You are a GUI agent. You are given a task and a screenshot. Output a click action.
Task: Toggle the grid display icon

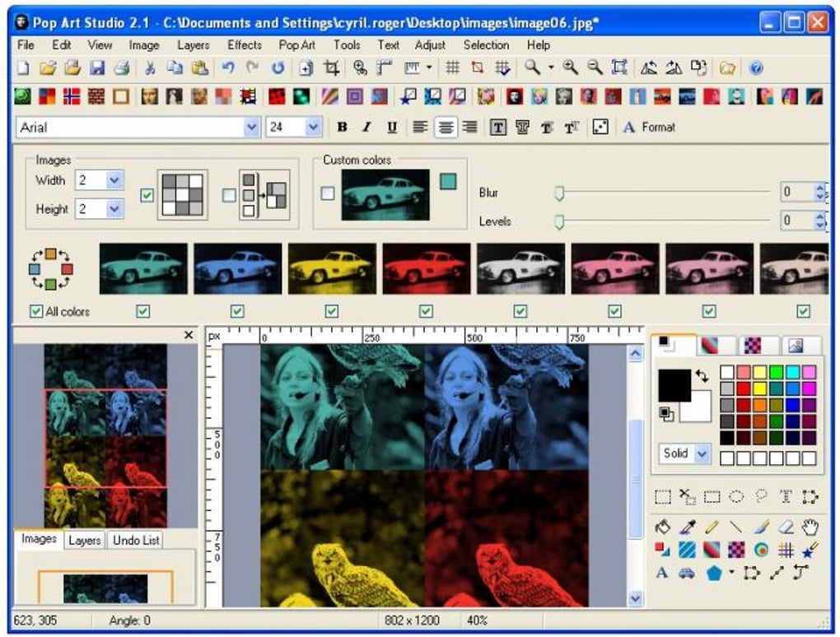coord(453,68)
